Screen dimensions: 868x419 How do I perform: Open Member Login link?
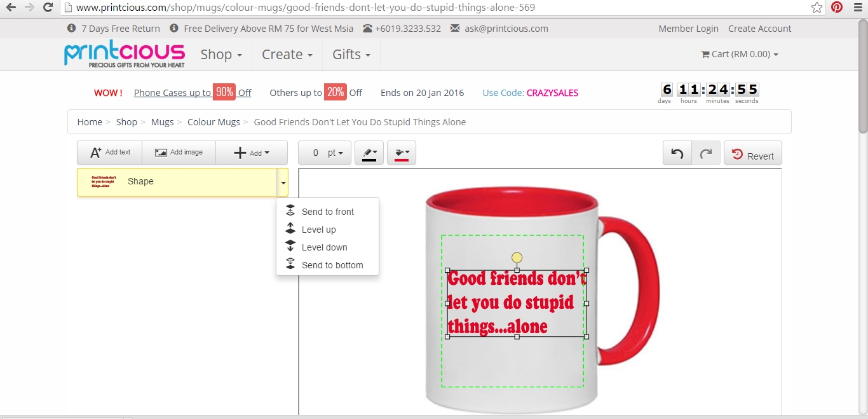pos(688,29)
